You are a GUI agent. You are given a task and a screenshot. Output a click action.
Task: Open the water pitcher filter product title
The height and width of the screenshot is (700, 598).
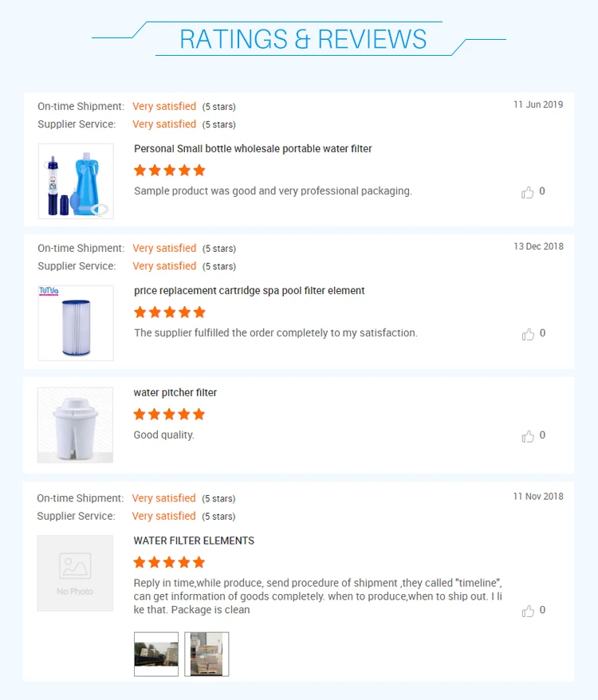[x=175, y=393]
